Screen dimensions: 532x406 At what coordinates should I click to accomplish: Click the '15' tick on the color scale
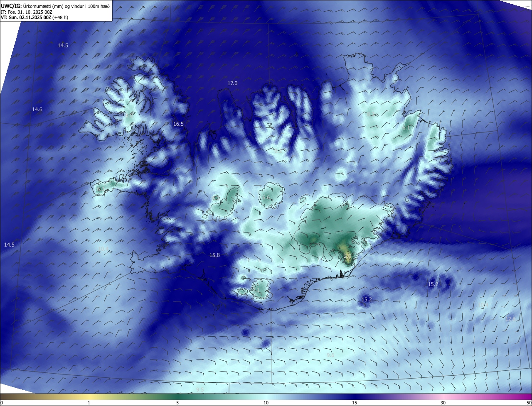point(355,403)
